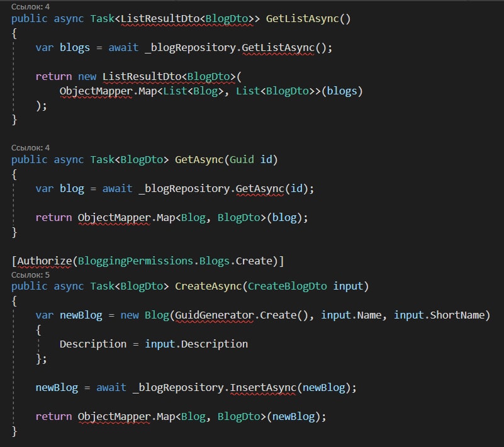Click CreateAsync method name
504x447 pixels.
[x=208, y=286]
